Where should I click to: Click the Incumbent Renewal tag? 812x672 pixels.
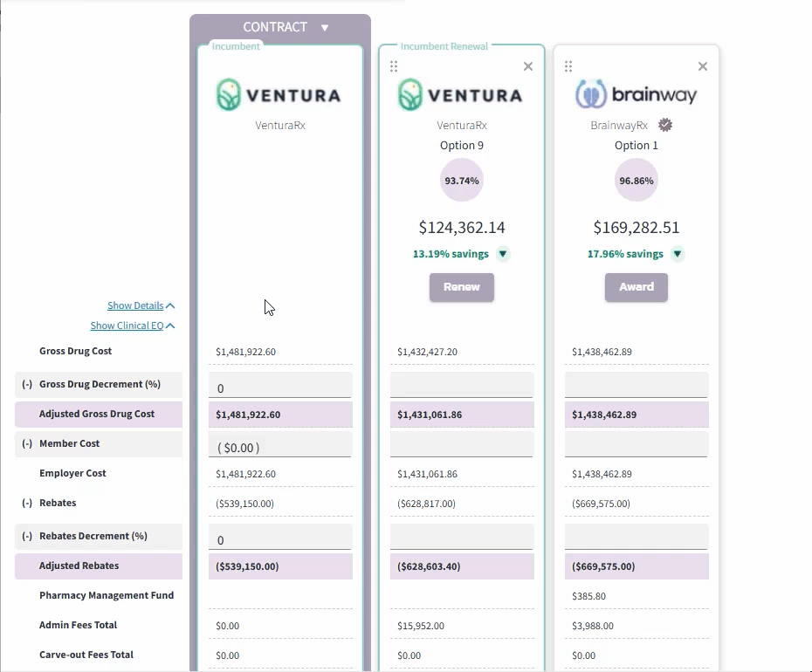(444, 46)
